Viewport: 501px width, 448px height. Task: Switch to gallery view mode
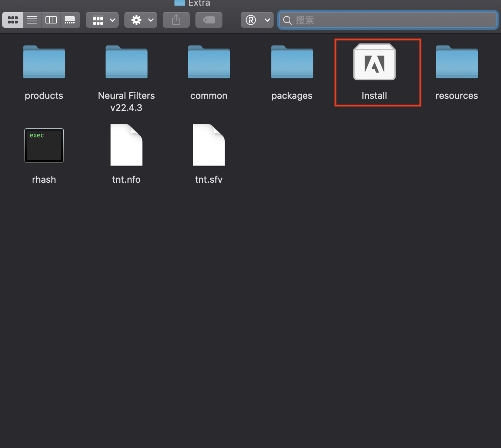pos(70,20)
